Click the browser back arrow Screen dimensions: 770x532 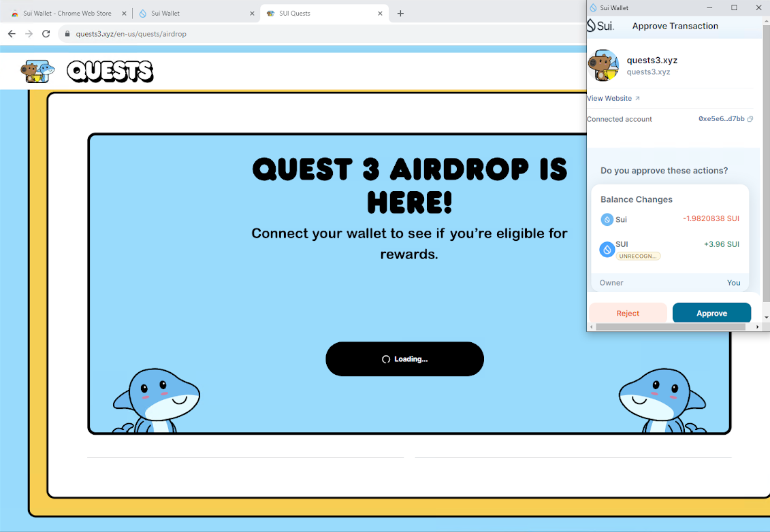[11, 33]
